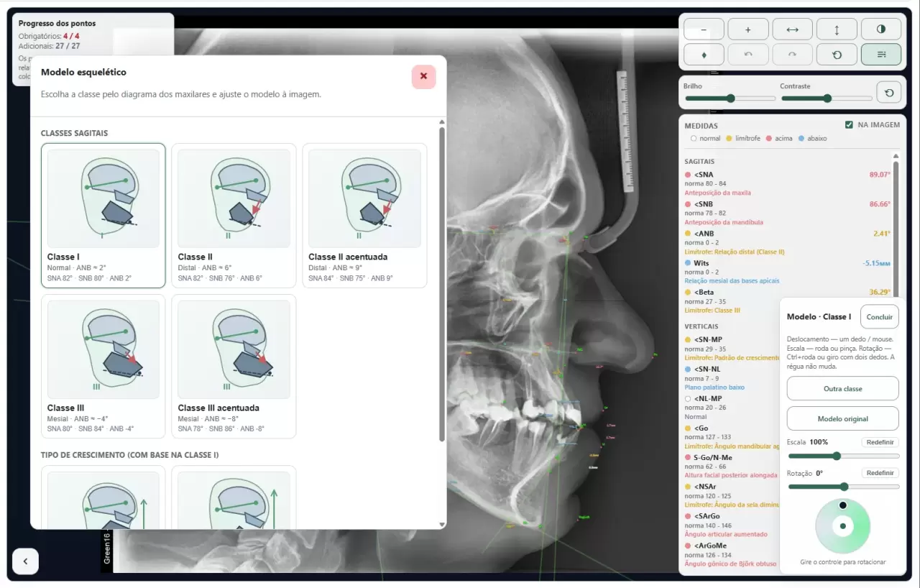Reset brightness and contrast settings

coord(889,92)
